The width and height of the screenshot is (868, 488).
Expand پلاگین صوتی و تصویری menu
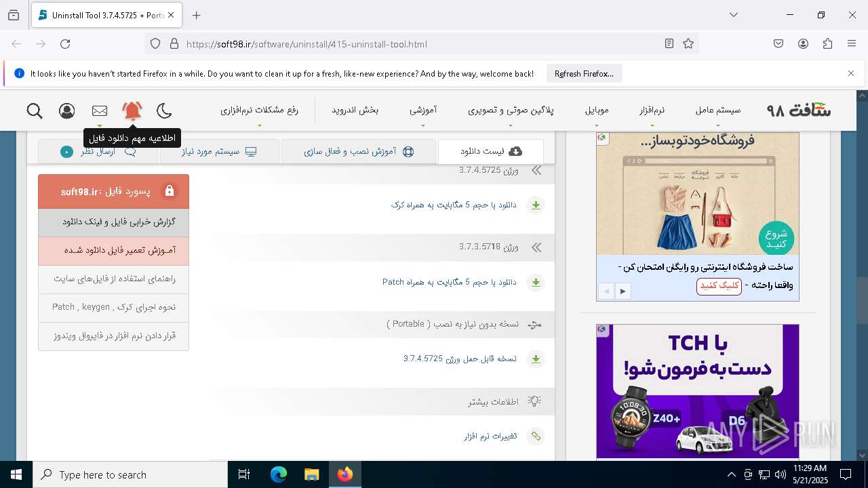(x=511, y=110)
